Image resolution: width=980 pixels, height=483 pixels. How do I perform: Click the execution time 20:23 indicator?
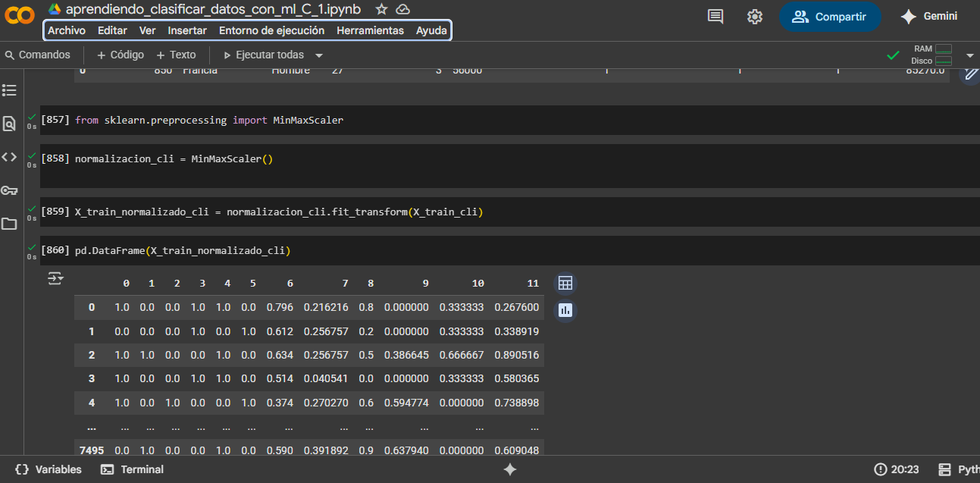897,469
